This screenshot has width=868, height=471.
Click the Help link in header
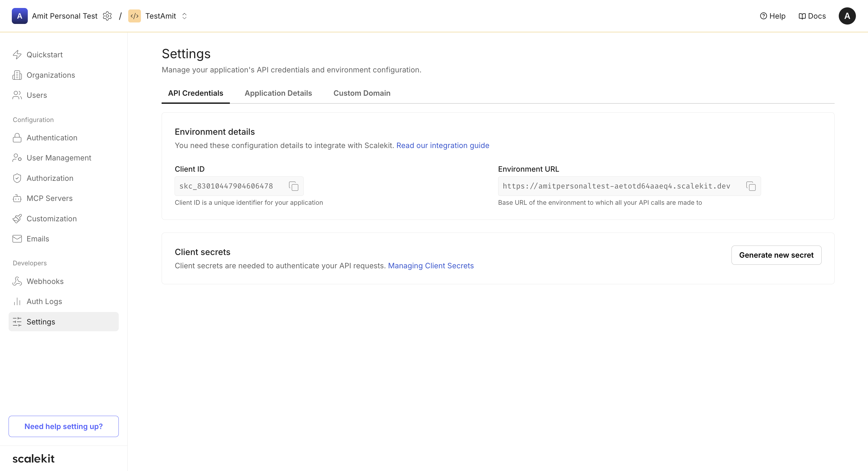(x=772, y=16)
